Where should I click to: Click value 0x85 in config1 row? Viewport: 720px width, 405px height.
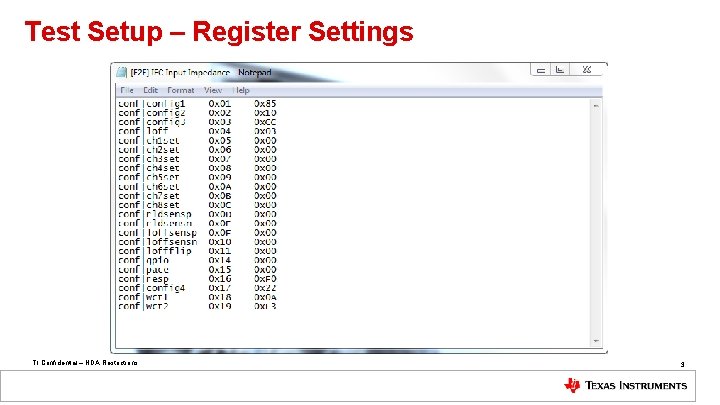[265, 104]
